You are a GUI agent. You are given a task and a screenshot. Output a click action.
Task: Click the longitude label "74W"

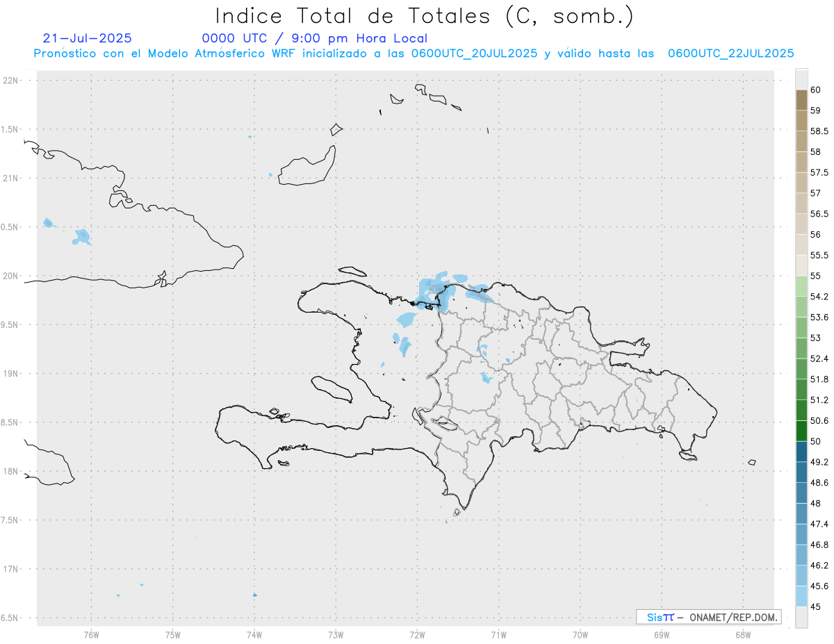click(254, 634)
